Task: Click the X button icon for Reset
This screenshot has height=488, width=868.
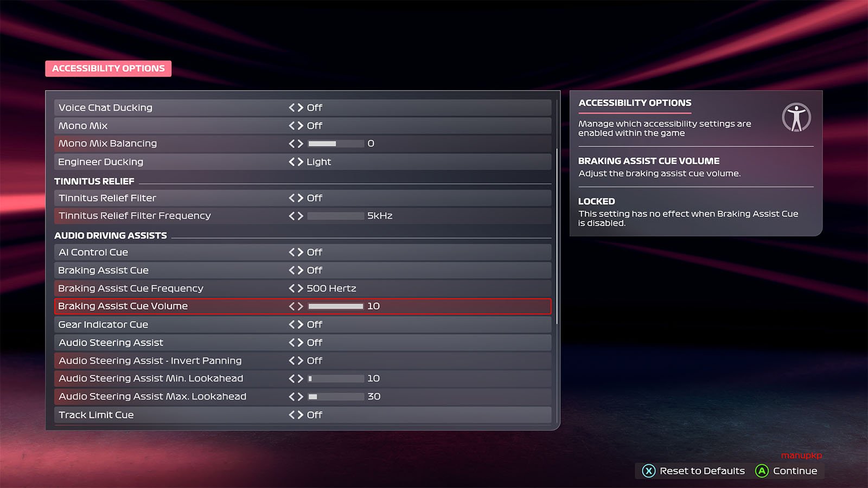Action: pyautogui.click(x=649, y=471)
